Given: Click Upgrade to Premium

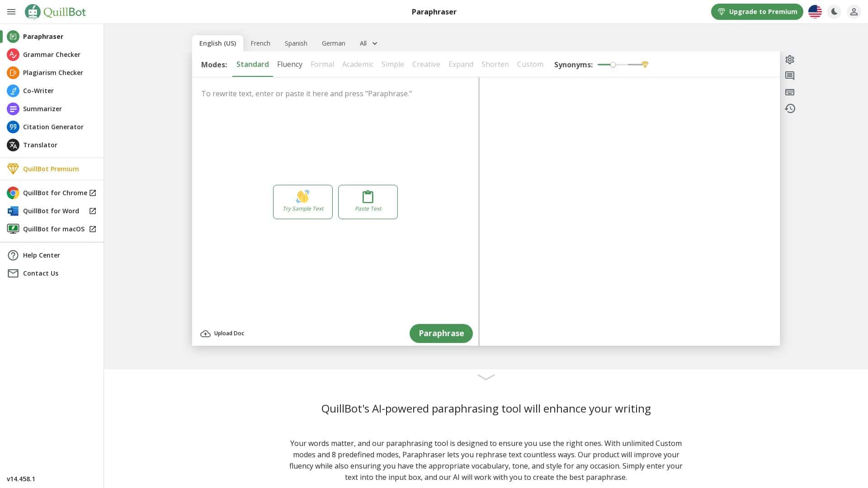Looking at the screenshot, I should point(757,12).
